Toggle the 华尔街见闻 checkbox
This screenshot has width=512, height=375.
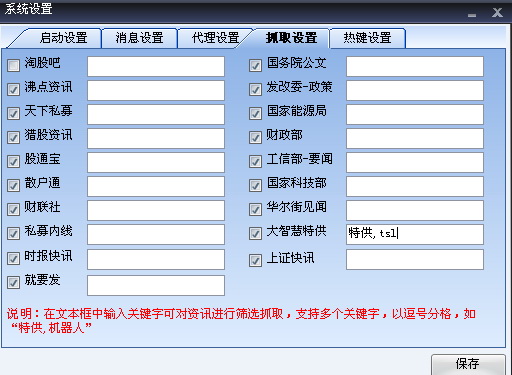point(255,209)
